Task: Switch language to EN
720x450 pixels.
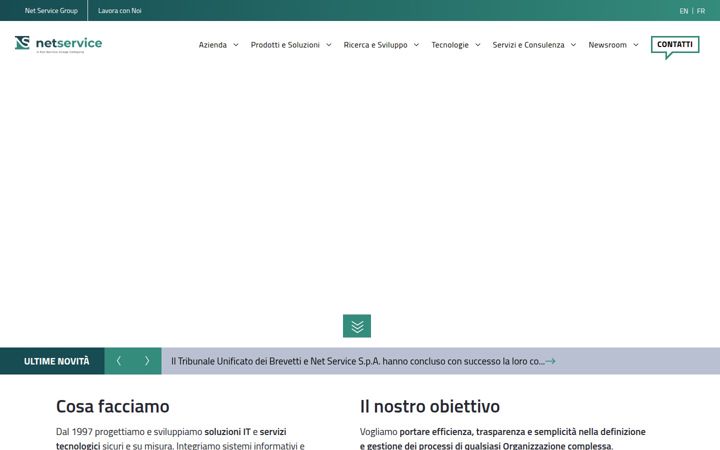Action: click(x=684, y=11)
